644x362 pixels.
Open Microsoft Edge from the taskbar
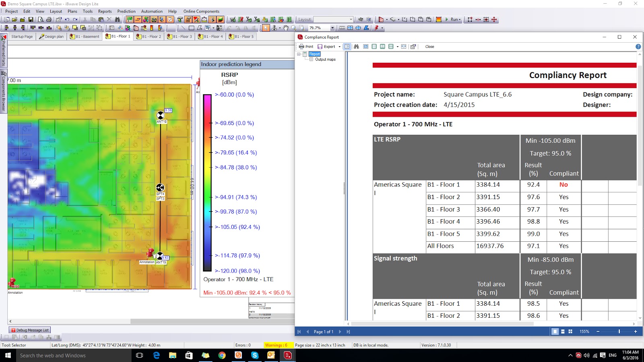[156, 356]
